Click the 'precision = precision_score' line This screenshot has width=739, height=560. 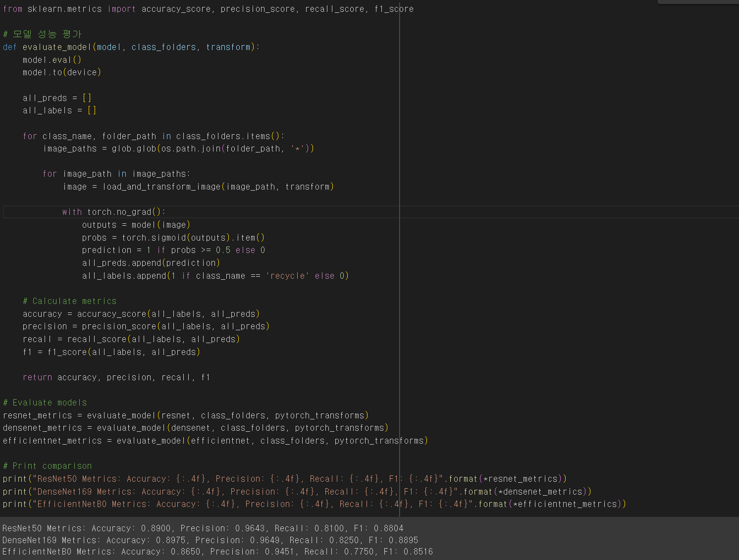tap(146, 326)
